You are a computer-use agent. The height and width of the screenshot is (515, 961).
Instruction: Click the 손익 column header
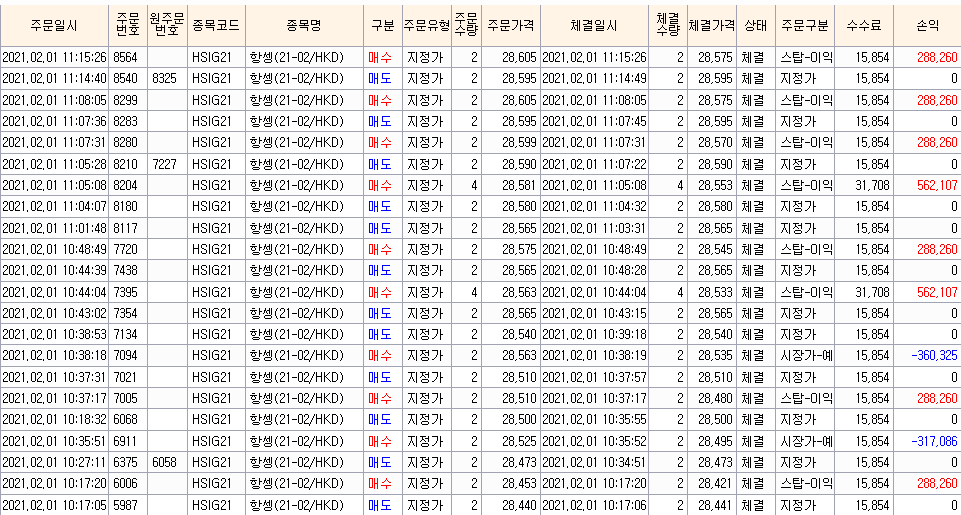pyautogui.click(x=927, y=24)
